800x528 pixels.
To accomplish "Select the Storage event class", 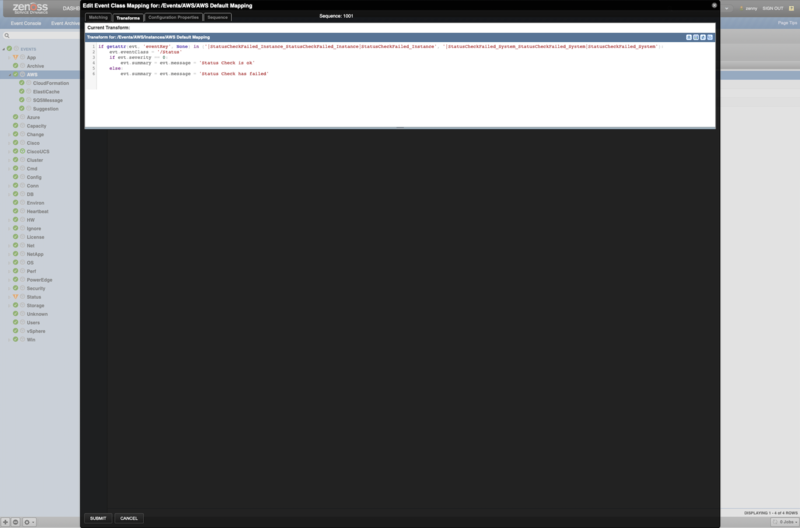I will click(x=35, y=306).
